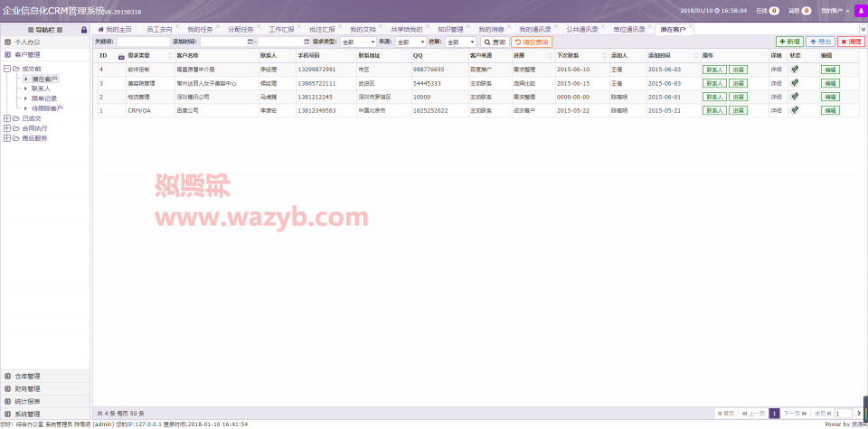Close the 潜在客户 tab
Screen dimensions: 868x429
(690, 26)
